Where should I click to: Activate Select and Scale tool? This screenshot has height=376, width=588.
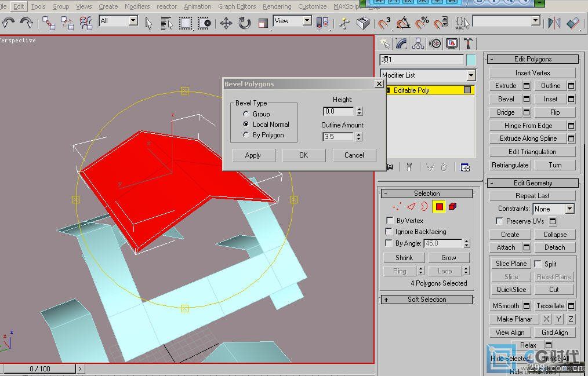click(263, 23)
